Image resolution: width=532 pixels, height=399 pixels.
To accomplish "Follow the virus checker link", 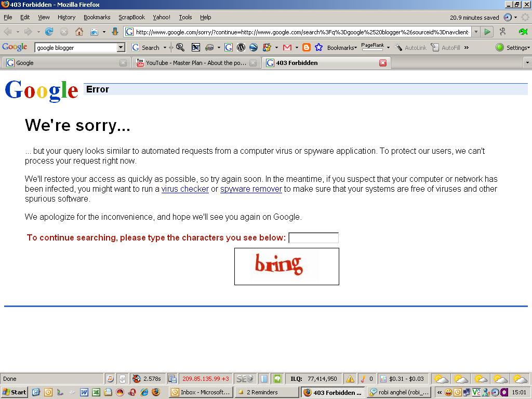I will 185,189.
